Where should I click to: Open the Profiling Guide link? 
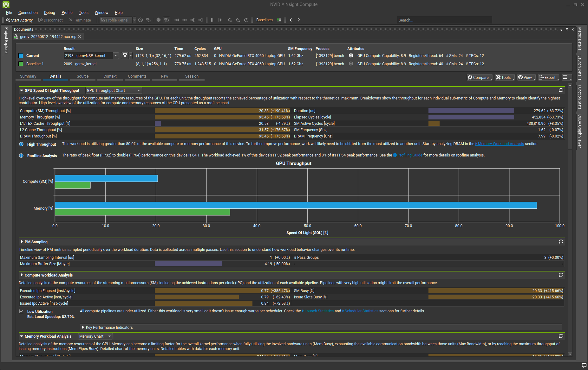408,155
